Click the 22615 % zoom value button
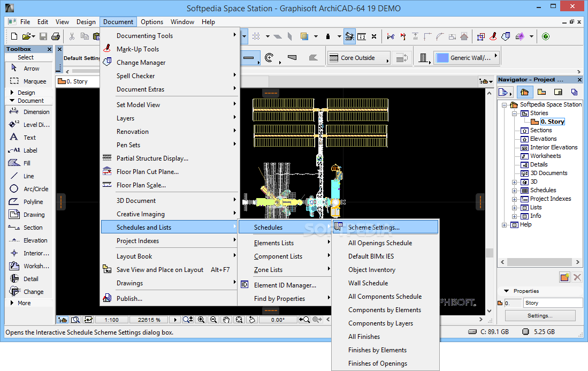588x371 pixels. tap(149, 320)
